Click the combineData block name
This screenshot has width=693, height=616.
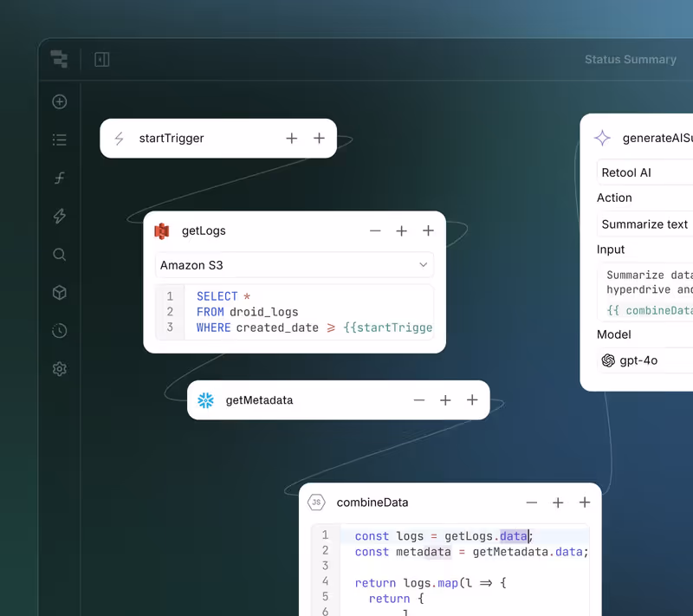372,503
